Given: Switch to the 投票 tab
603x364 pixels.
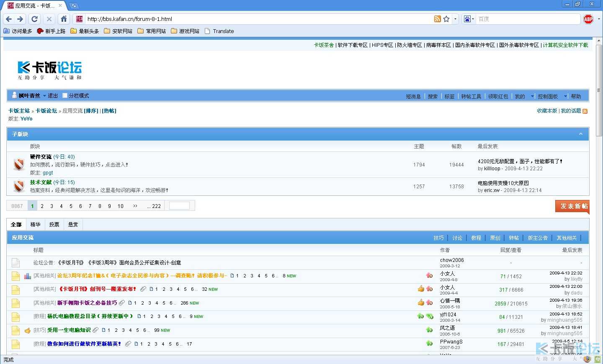Looking at the screenshot, I should pos(54,225).
